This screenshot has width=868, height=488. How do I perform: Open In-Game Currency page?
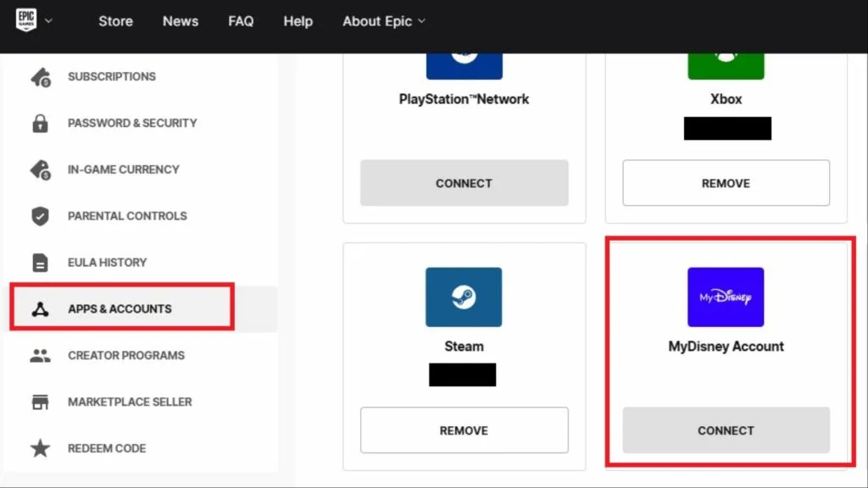pos(124,169)
